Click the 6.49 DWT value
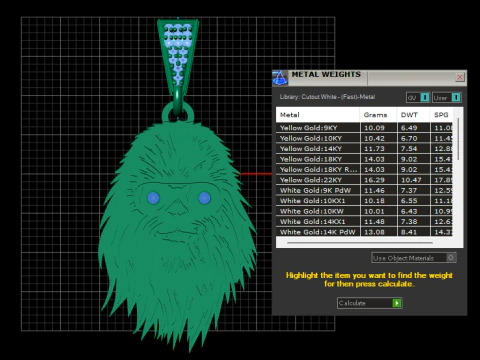This screenshot has width=480, height=360. [409, 128]
